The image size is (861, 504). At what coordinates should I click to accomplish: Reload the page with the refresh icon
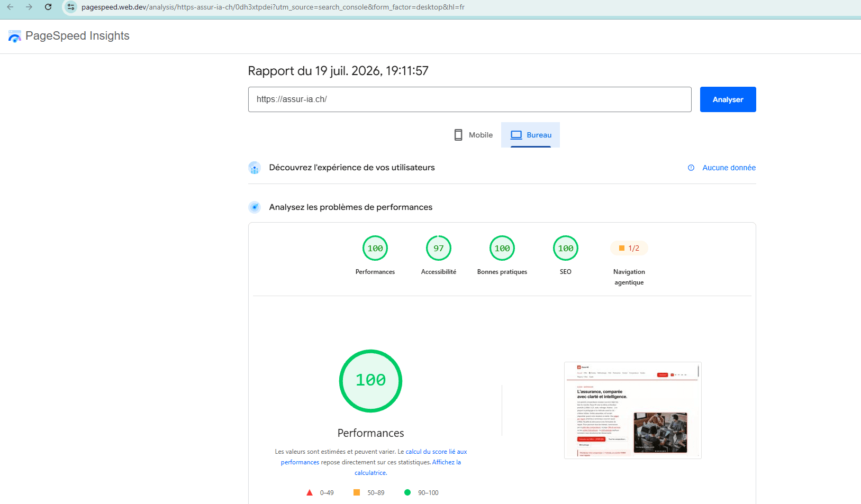click(48, 7)
